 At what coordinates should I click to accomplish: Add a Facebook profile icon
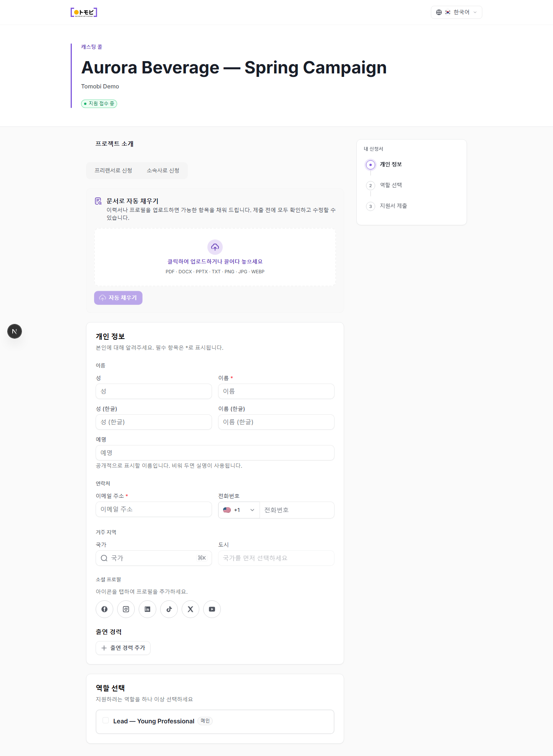click(104, 609)
